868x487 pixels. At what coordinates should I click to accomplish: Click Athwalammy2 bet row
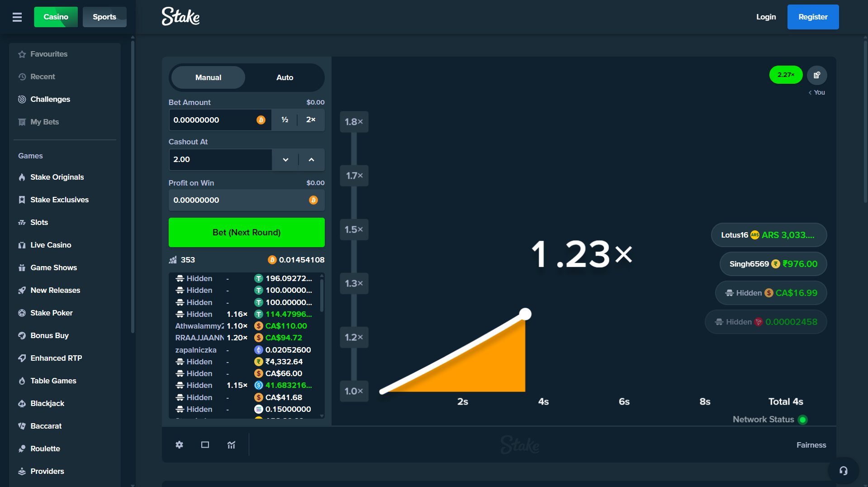[244, 326]
